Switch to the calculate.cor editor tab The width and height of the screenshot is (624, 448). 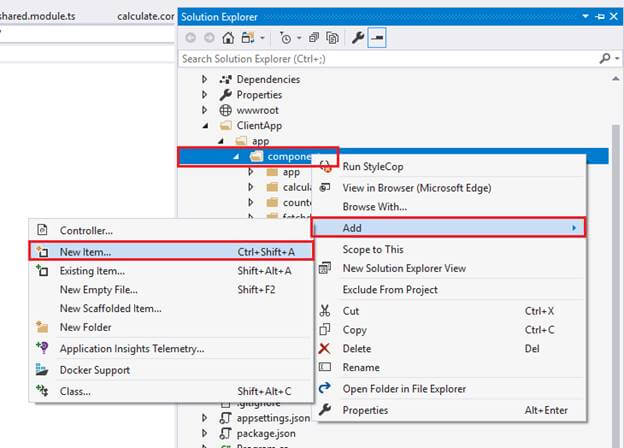click(x=146, y=16)
